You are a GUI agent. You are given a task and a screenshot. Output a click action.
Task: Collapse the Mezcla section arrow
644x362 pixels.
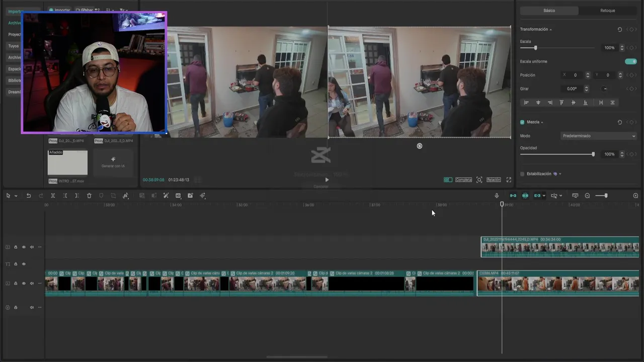542,122
